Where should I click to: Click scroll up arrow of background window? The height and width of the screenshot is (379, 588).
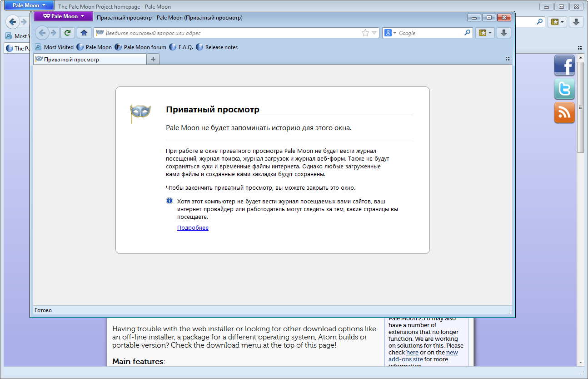point(580,58)
